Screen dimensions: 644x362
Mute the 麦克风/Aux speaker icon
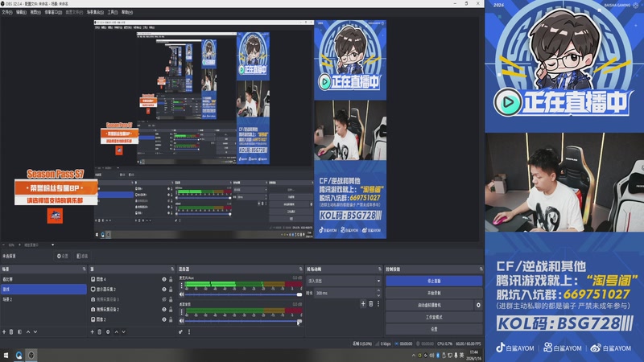click(182, 294)
